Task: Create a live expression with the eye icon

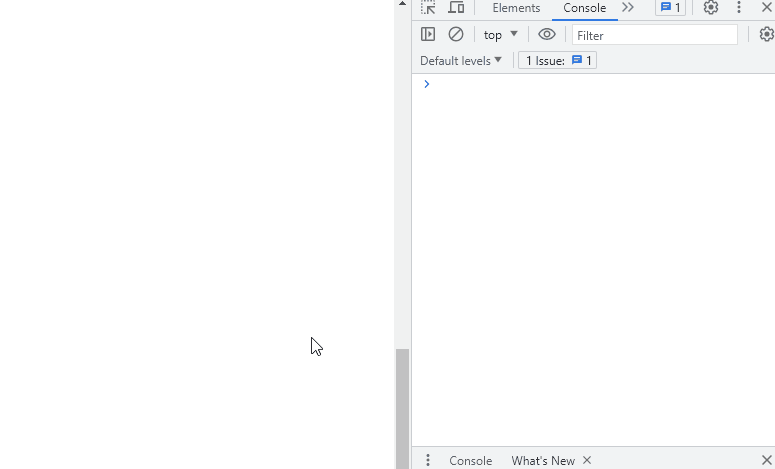Action: pos(547,34)
